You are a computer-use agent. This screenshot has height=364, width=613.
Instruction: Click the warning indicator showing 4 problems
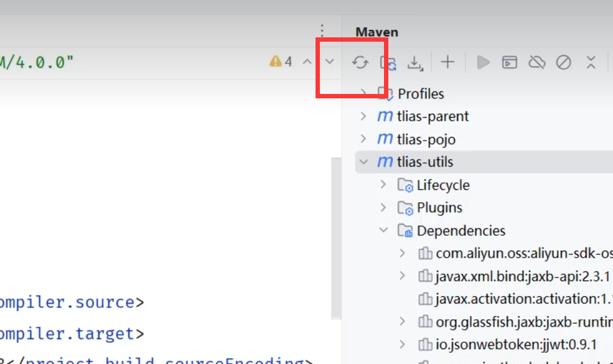pos(281,62)
